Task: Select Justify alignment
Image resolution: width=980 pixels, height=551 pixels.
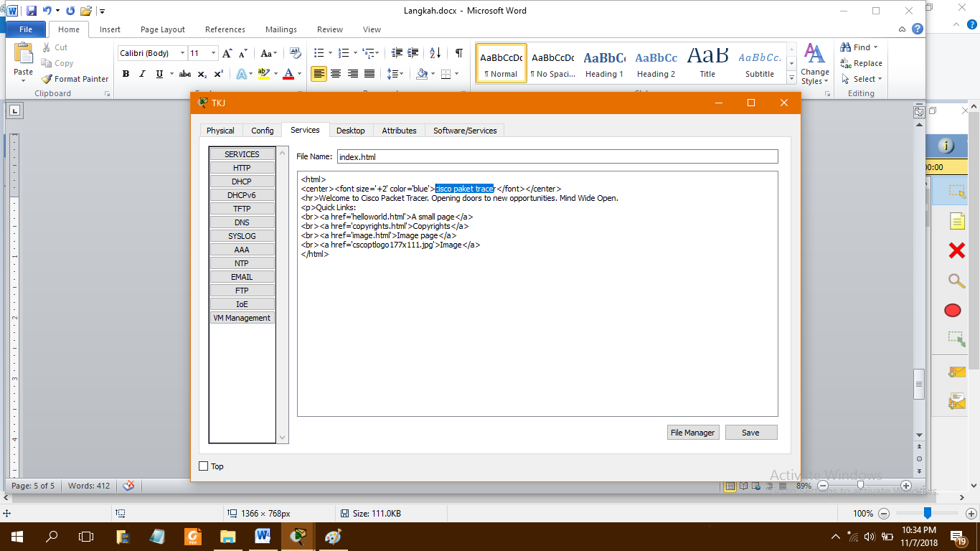Action: click(x=369, y=74)
